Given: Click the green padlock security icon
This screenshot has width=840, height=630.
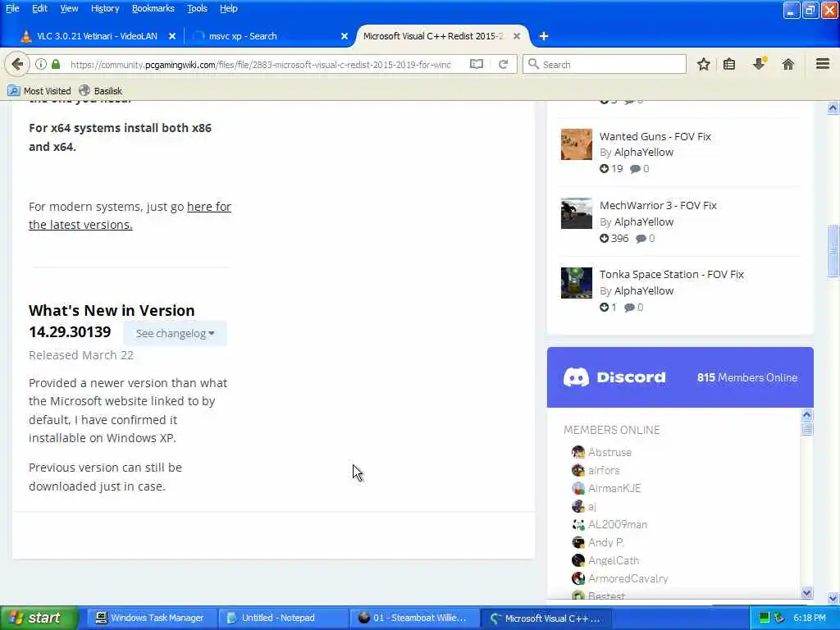Looking at the screenshot, I should pyautogui.click(x=56, y=64).
